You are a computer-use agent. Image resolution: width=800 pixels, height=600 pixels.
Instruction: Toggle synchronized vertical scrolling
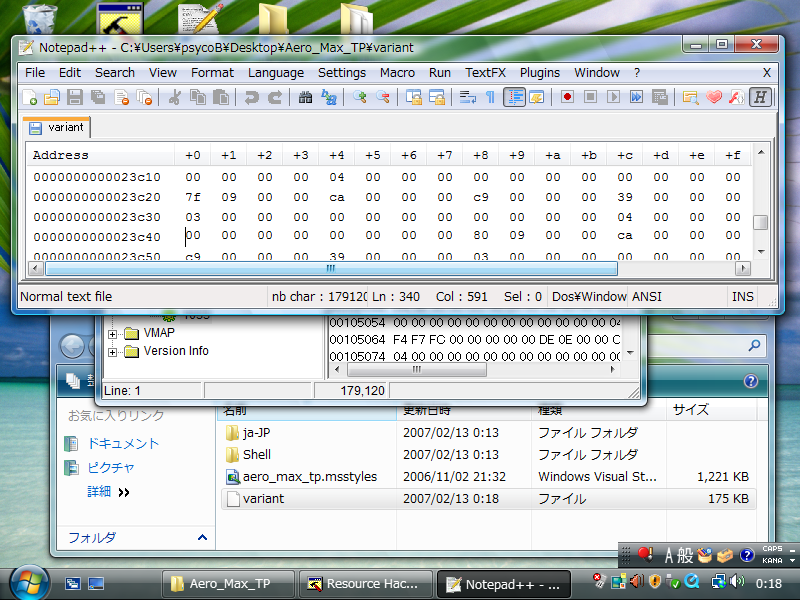(413, 97)
